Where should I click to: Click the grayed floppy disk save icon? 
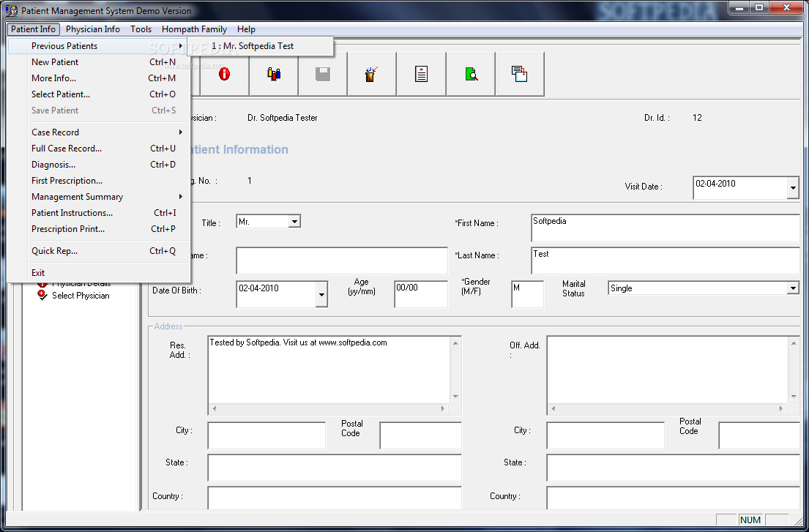(x=322, y=74)
